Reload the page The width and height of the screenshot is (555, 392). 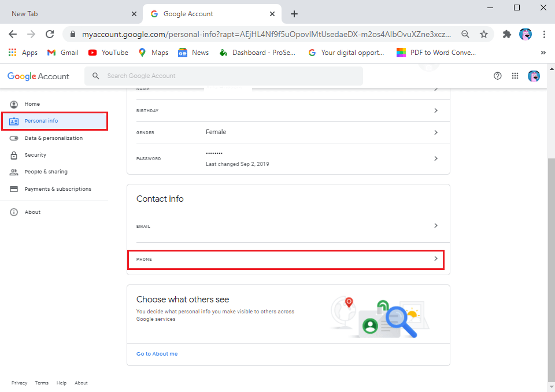click(x=50, y=34)
